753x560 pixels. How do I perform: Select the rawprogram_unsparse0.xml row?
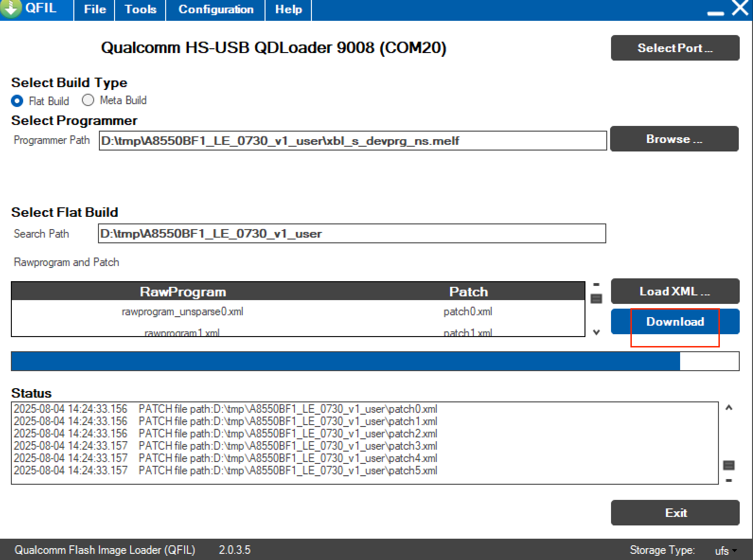point(298,311)
